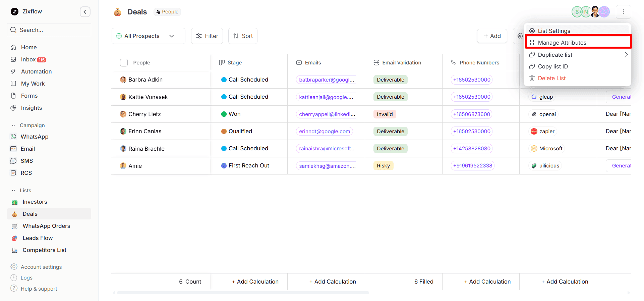Open the Sort options

point(243,36)
